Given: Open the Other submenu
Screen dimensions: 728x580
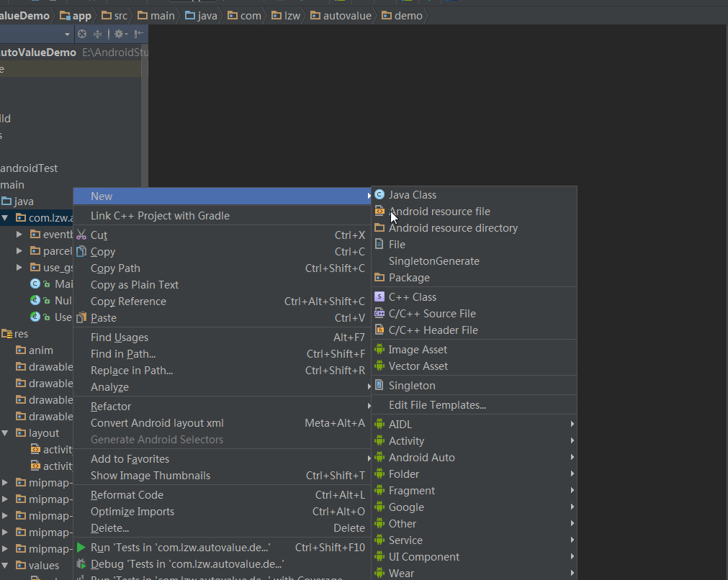Looking at the screenshot, I should coord(474,524).
